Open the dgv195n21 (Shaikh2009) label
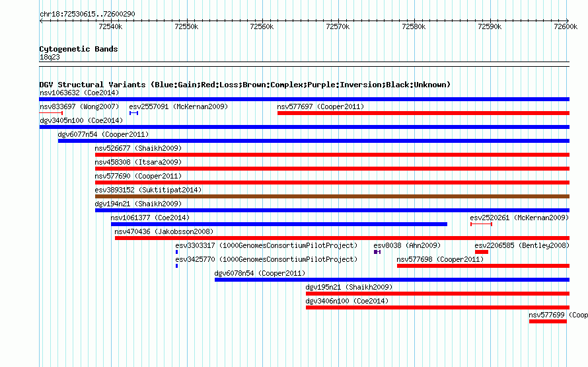588x367 pixels. [349, 287]
